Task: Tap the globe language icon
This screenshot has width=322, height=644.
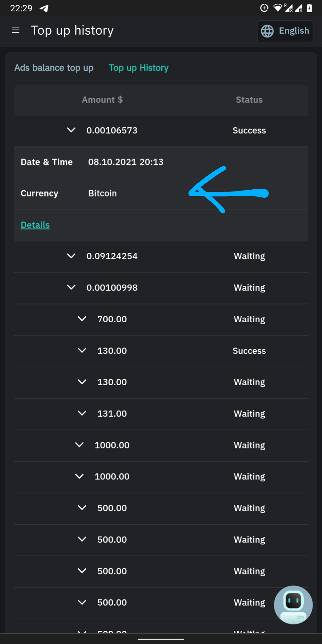Action: pyautogui.click(x=267, y=31)
